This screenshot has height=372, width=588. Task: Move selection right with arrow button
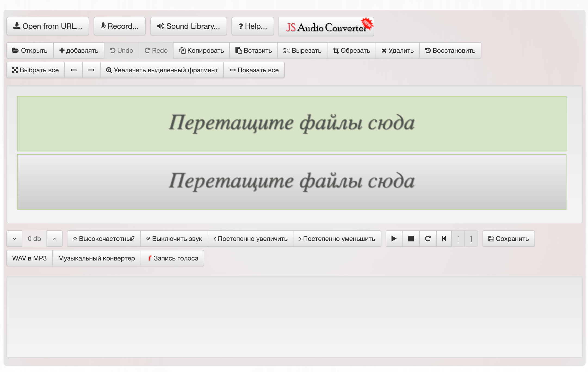point(91,70)
